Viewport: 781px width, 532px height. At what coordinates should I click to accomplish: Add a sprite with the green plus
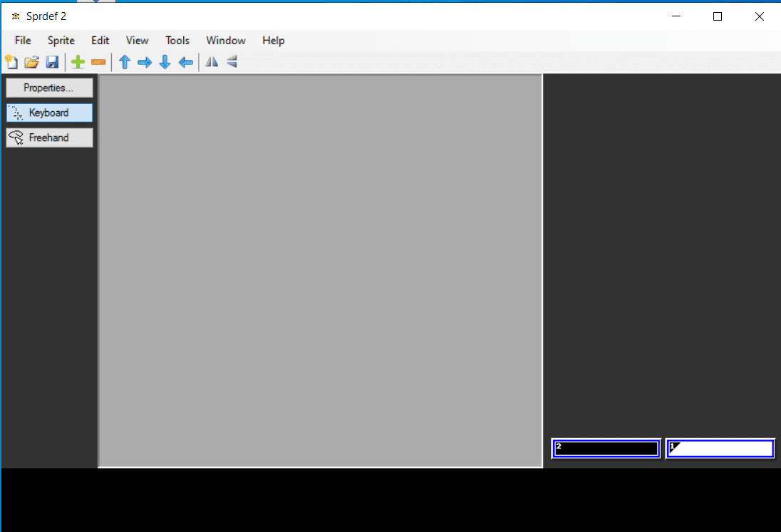tap(78, 62)
